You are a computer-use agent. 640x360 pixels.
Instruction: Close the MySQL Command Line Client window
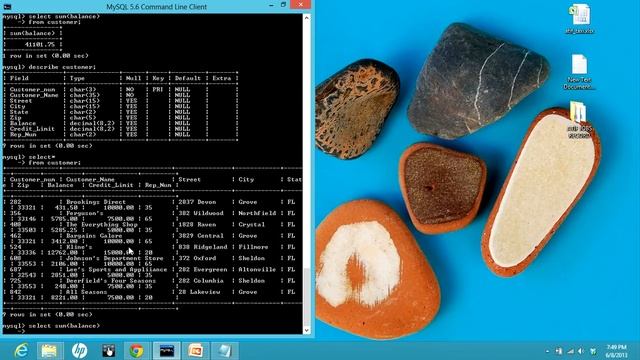pos(300,5)
